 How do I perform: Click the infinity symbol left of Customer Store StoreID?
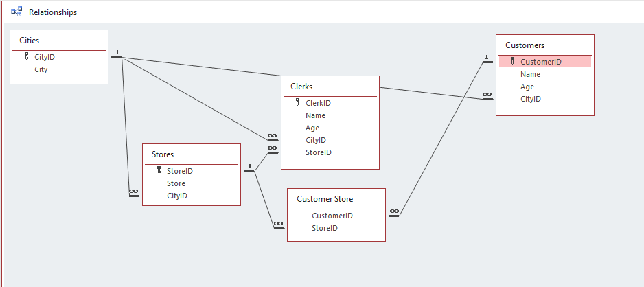pos(279,224)
